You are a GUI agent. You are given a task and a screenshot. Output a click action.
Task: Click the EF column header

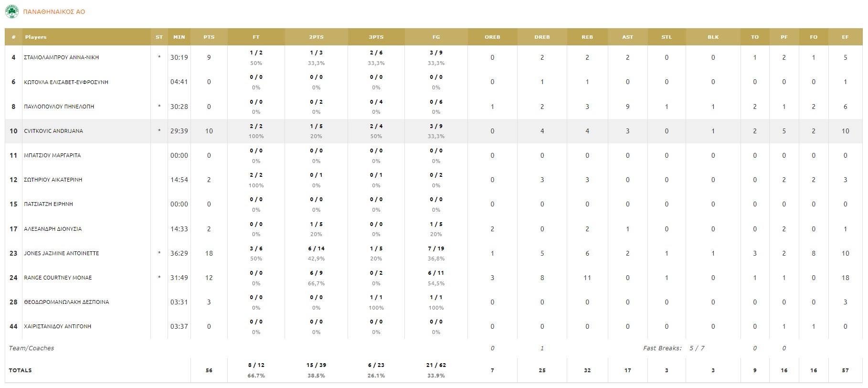point(845,37)
